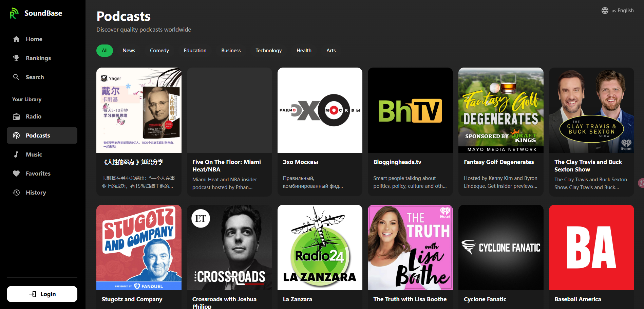Filter podcasts by Health
Viewport: 644px width, 309px height.
(x=304, y=51)
